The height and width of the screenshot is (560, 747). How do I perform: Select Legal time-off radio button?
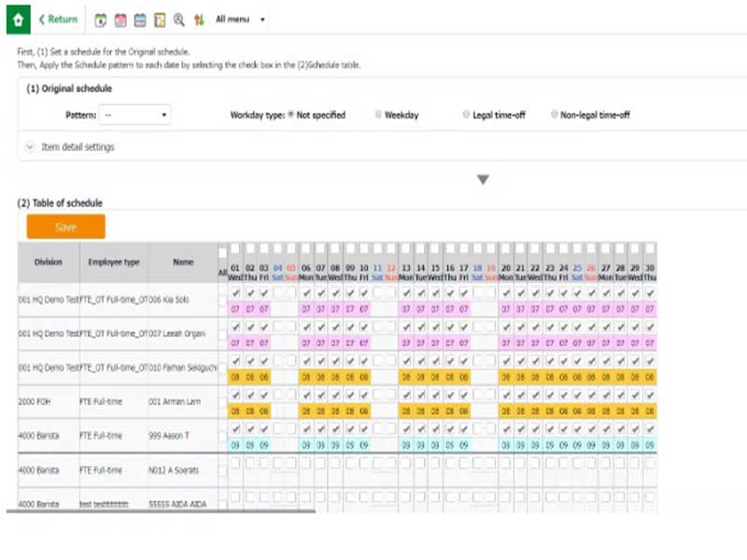pyautogui.click(x=466, y=115)
